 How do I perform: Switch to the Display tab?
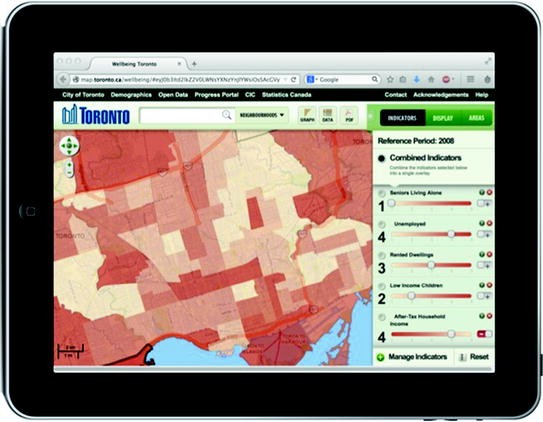coord(443,118)
